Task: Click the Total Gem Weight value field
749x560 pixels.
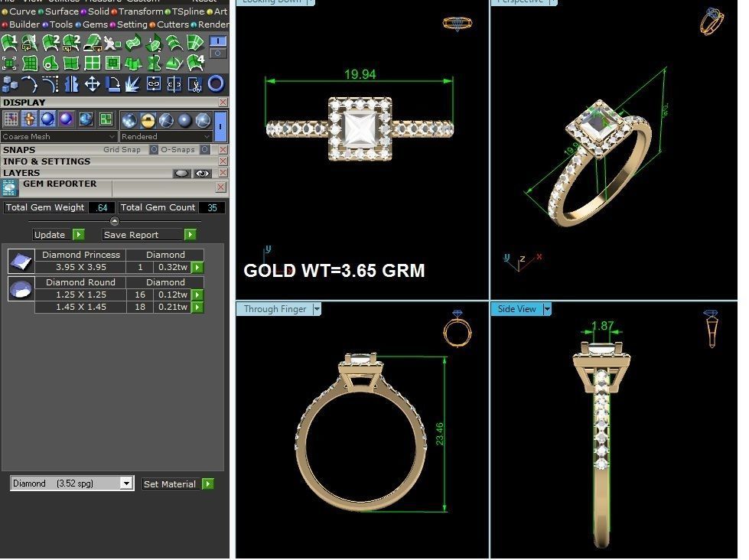Action: (101, 208)
